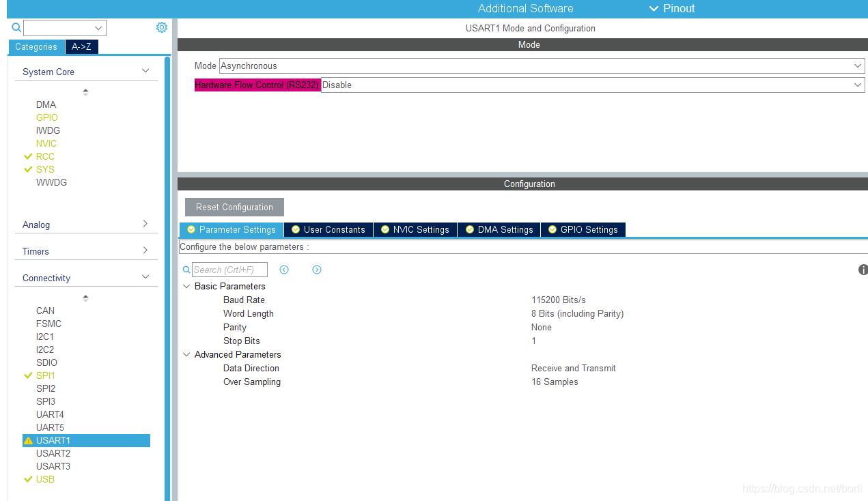Select USART2 peripheral

(53, 453)
